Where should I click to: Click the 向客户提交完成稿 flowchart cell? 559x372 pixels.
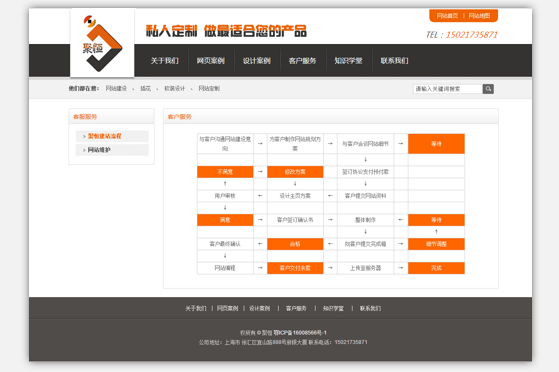pos(365,244)
